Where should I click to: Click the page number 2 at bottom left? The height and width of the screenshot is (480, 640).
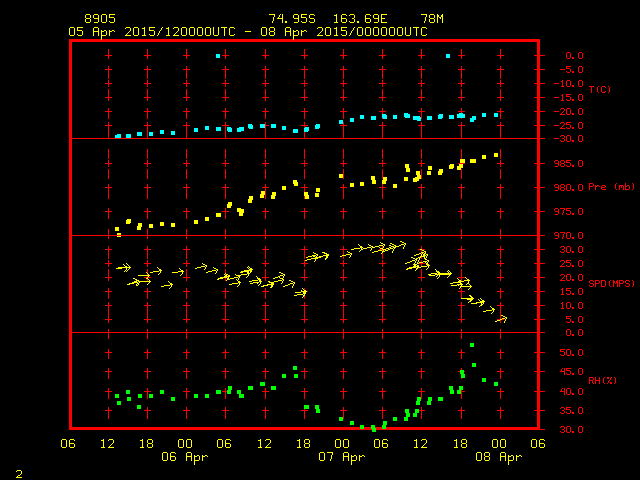pos(19,474)
